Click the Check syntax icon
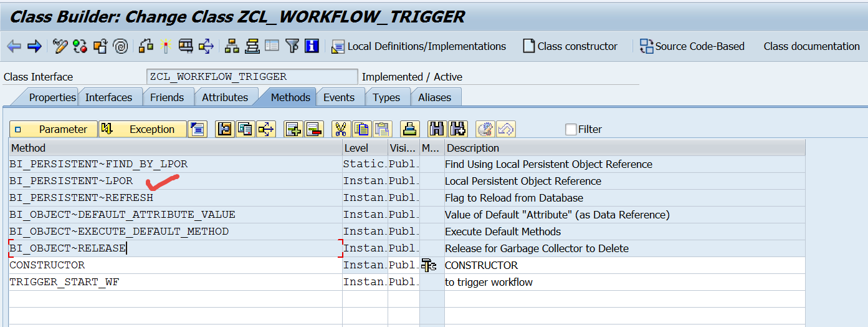Viewport: 868px width, 327px height. (x=146, y=46)
